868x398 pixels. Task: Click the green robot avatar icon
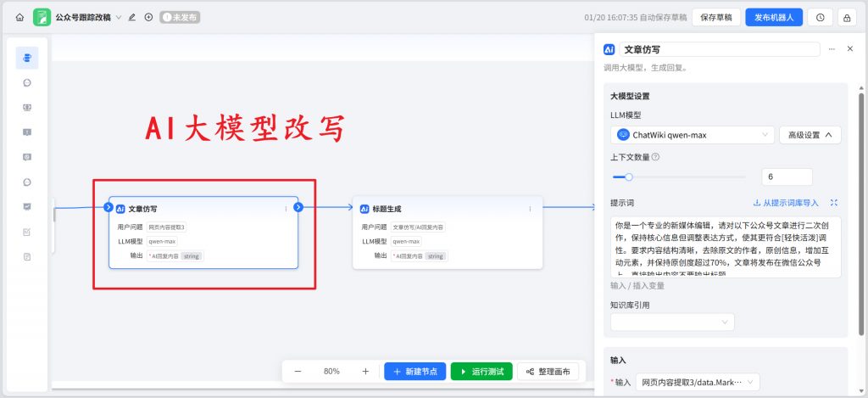click(x=42, y=17)
